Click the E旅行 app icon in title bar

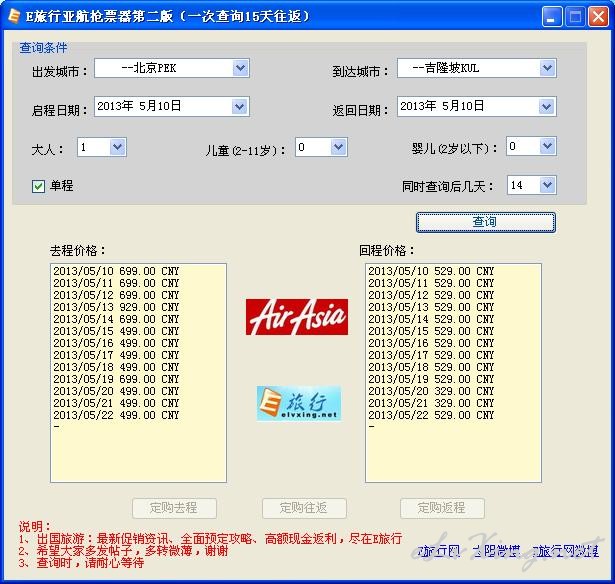(13, 16)
